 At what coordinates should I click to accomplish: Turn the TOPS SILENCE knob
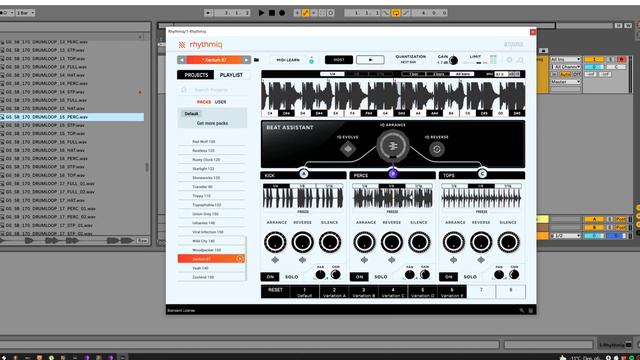509,242
